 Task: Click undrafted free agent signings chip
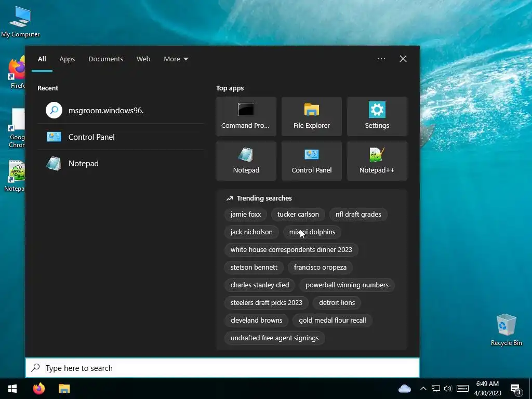click(274, 338)
